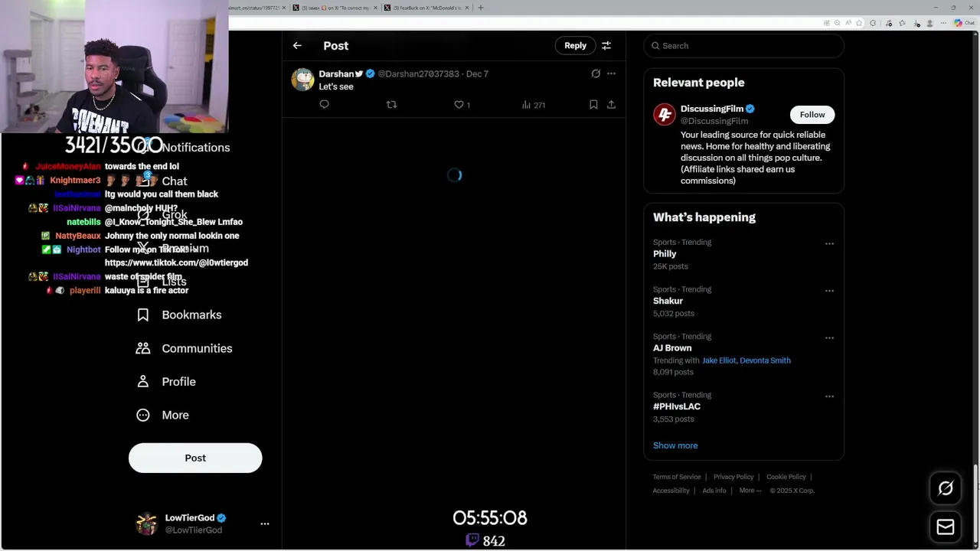Click the Reply button in the header
980x551 pixels.
click(x=575, y=46)
